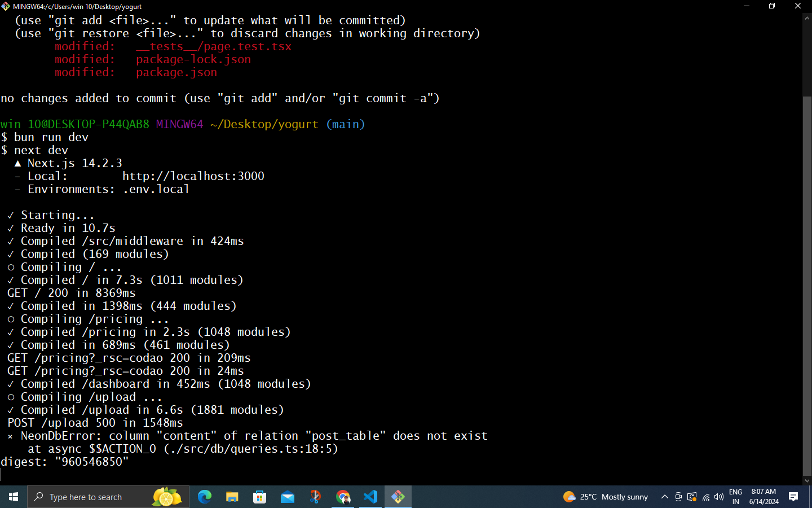Switch to Visual Studio Code on the taskbar
812x508 pixels.
370,497
